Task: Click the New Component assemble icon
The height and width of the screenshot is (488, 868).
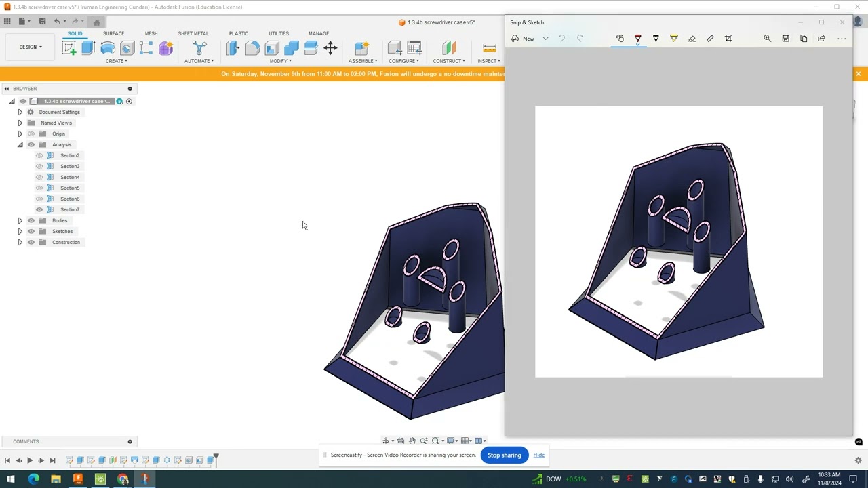Action: (362, 47)
